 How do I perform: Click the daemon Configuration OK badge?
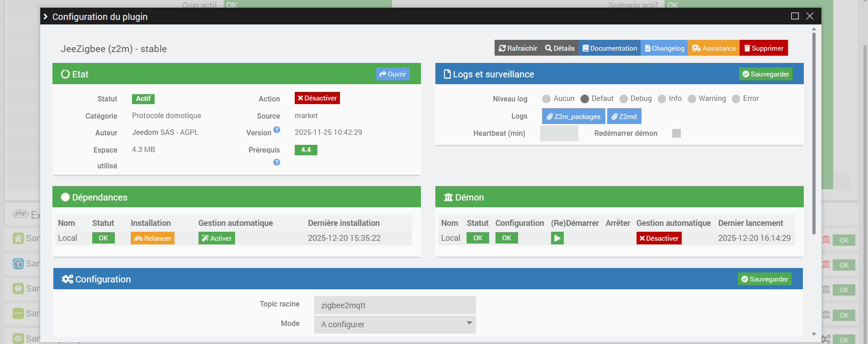click(x=507, y=238)
